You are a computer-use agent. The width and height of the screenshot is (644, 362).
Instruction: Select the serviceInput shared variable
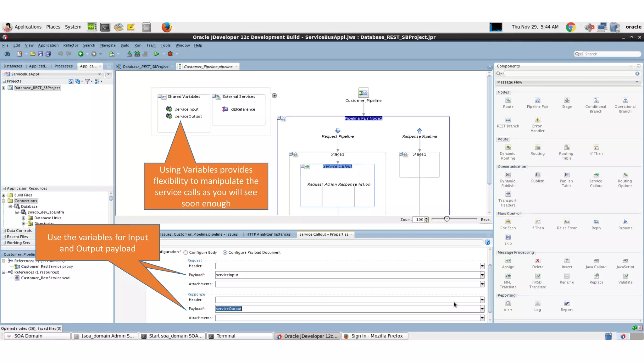tap(182, 109)
